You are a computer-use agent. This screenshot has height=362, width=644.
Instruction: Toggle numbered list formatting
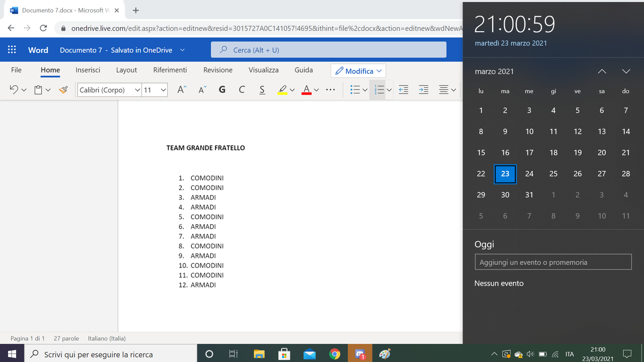pyautogui.click(x=379, y=89)
